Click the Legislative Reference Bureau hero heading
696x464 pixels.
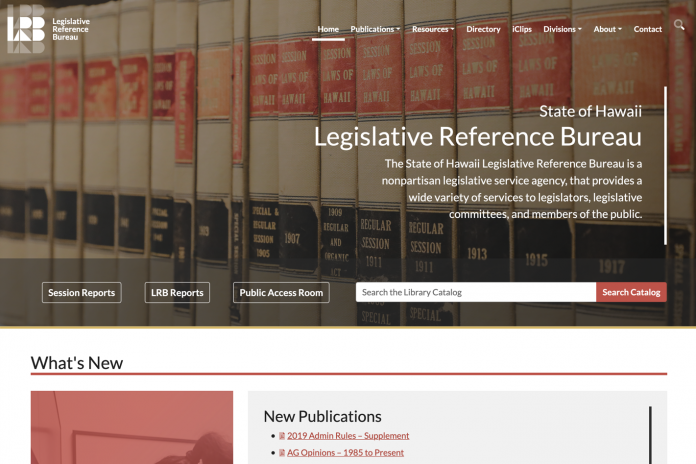tap(478, 136)
